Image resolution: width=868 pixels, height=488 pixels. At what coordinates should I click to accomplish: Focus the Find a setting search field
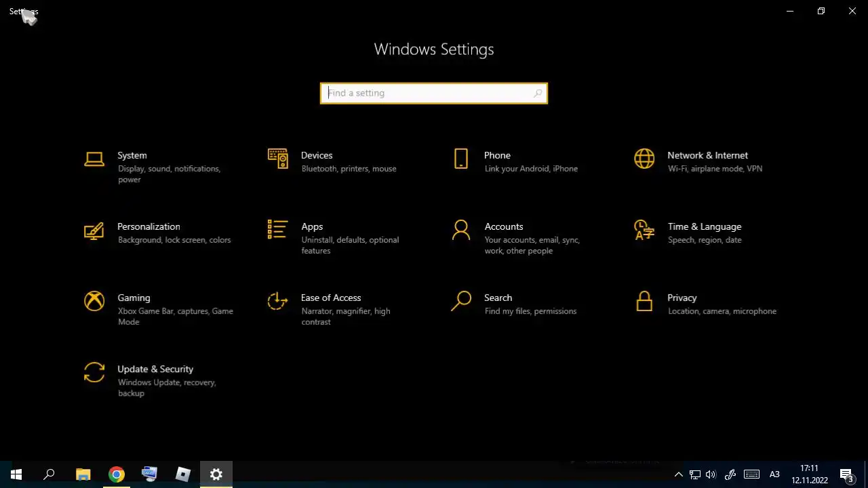pyautogui.click(x=434, y=93)
